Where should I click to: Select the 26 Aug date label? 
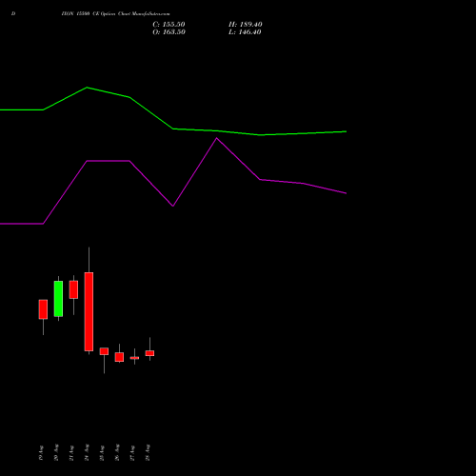click(117, 453)
